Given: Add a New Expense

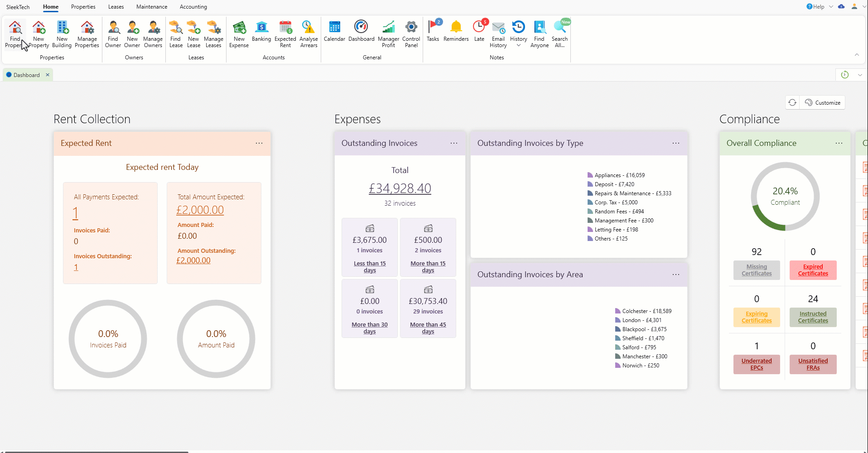Looking at the screenshot, I should coord(239,34).
